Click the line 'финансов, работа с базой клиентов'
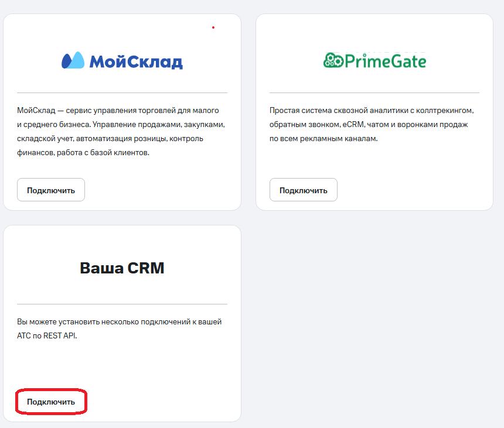 (x=83, y=153)
